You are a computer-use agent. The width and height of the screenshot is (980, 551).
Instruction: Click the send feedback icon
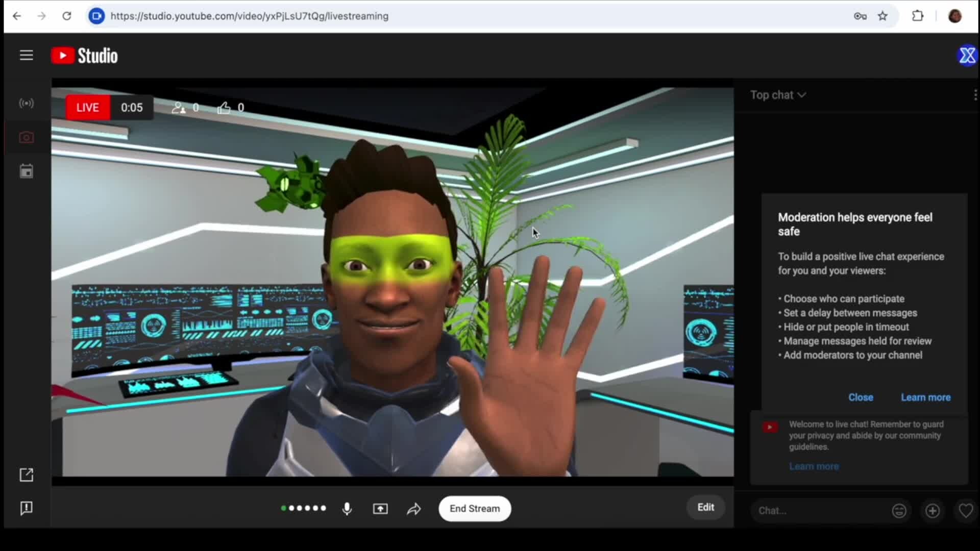27,508
